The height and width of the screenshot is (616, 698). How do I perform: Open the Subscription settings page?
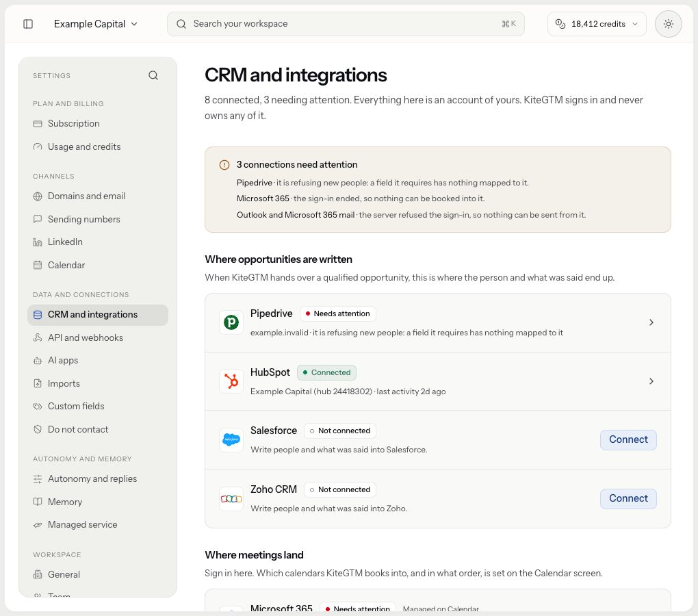97,124
